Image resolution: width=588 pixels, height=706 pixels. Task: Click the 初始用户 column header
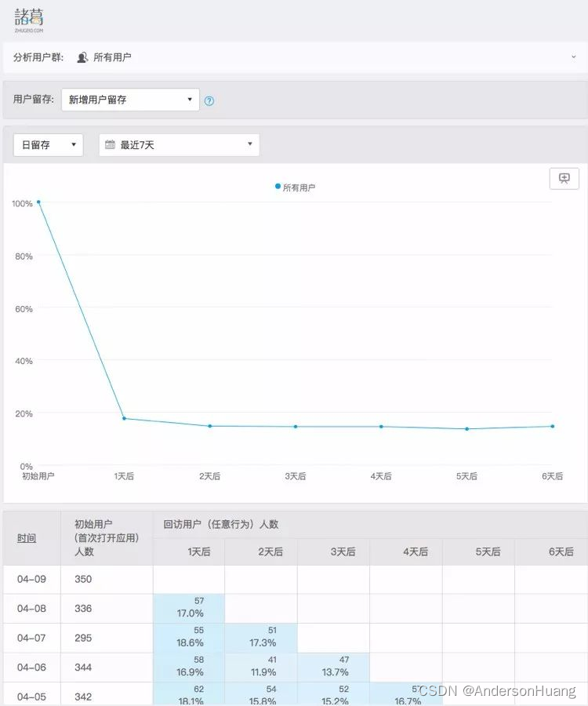point(107,538)
